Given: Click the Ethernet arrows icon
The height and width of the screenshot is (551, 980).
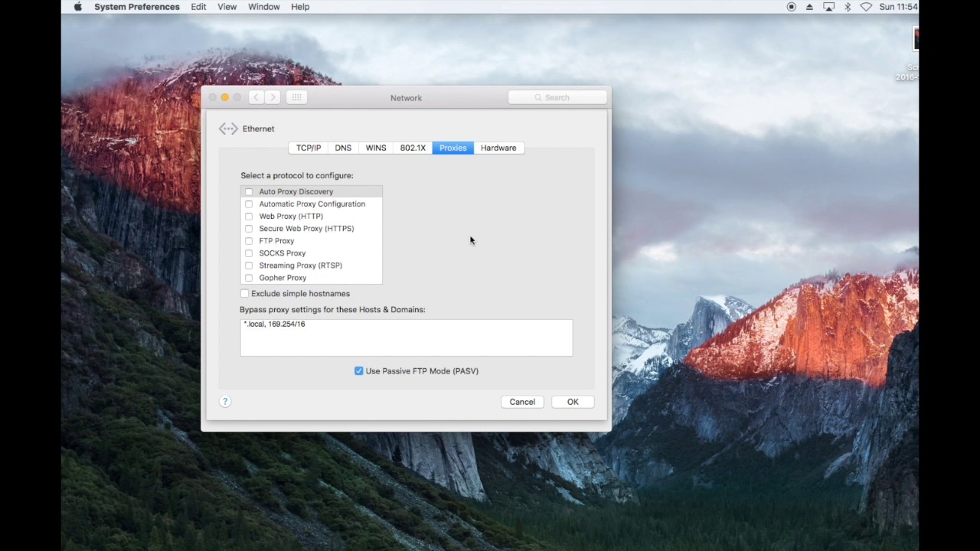Looking at the screenshot, I should coord(228,129).
